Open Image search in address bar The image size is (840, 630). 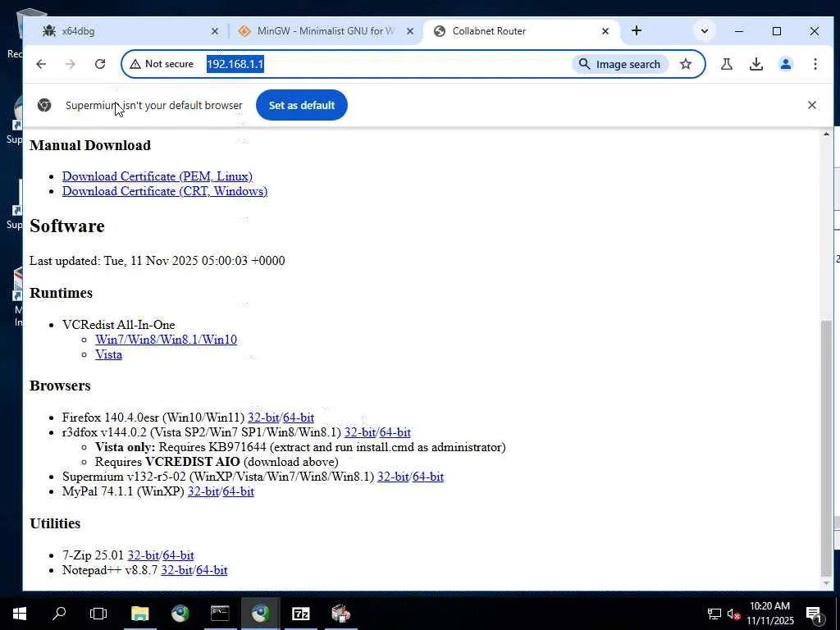pyautogui.click(x=620, y=64)
